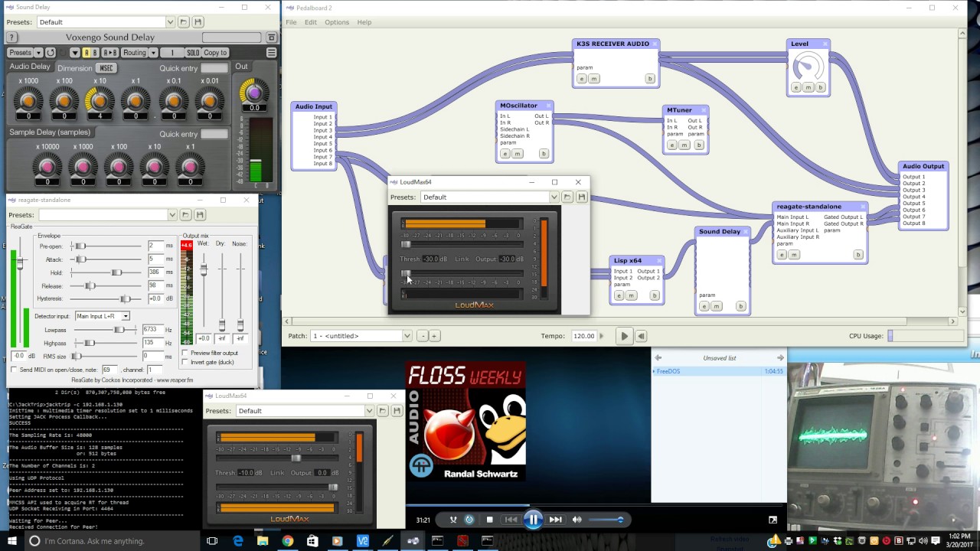Toggle the Invert gate (duck) checkbox
This screenshot has height=551, width=980.
(x=186, y=362)
